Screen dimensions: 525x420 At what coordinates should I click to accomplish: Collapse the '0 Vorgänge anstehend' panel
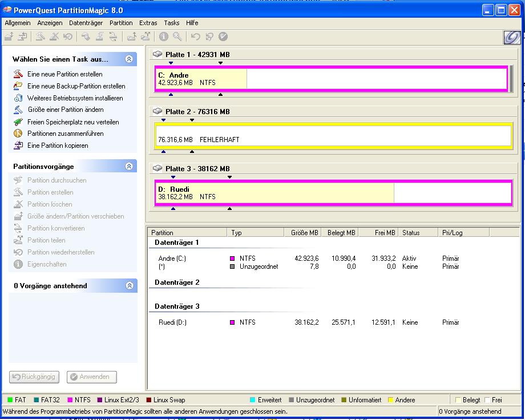coord(130,285)
